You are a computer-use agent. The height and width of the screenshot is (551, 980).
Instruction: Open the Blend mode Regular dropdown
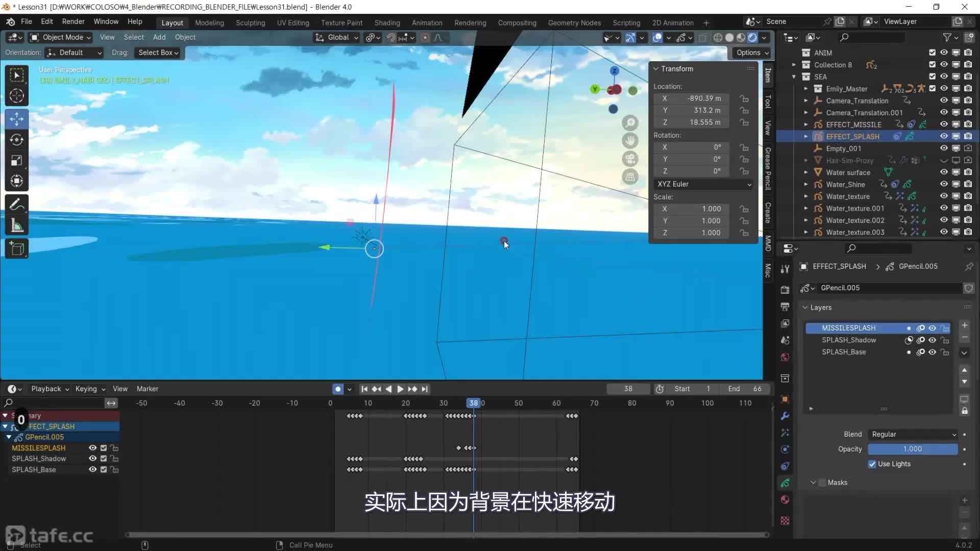tap(913, 434)
